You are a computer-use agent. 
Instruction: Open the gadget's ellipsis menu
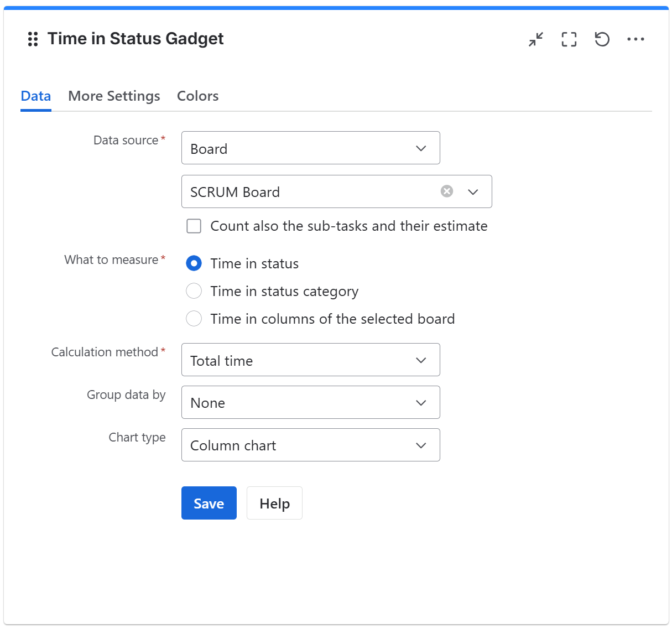tap(635, 39)
